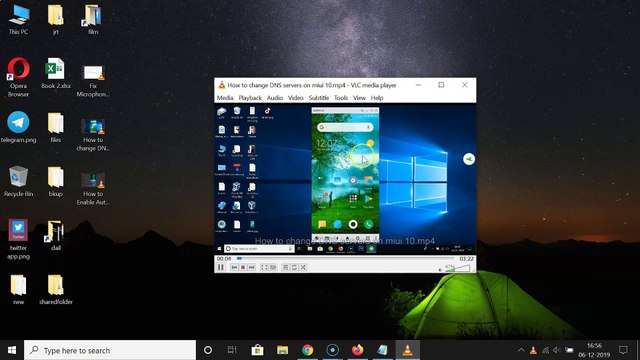This screenshot has width=640, height=360.
Task: Open the Playback menu
Action: [x=250, y=98]
